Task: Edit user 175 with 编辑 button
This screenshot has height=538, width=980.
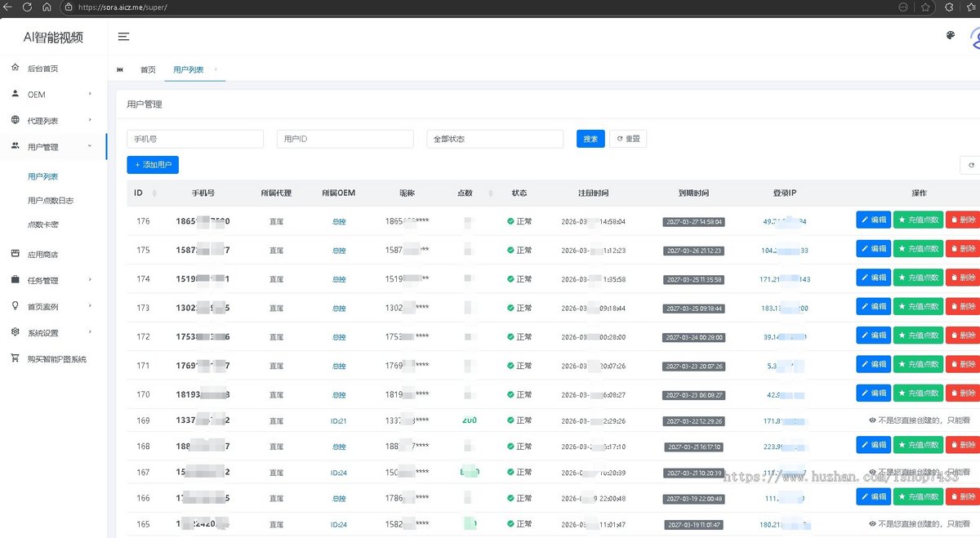Action: click(874, 248)
